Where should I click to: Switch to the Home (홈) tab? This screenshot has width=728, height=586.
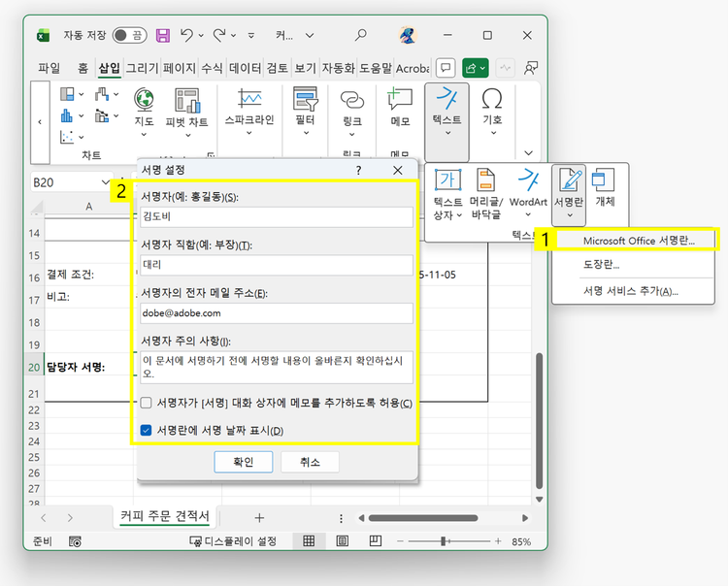pos(83,68)
